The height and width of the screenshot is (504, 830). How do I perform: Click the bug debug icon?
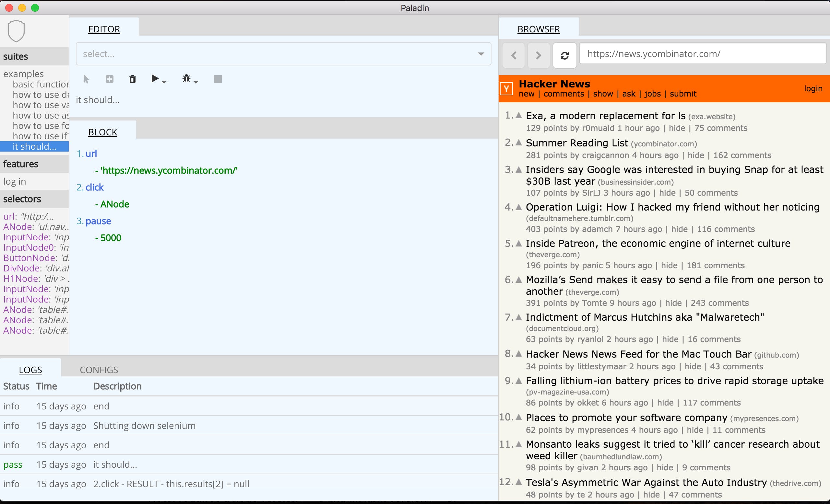coord(186,79)
